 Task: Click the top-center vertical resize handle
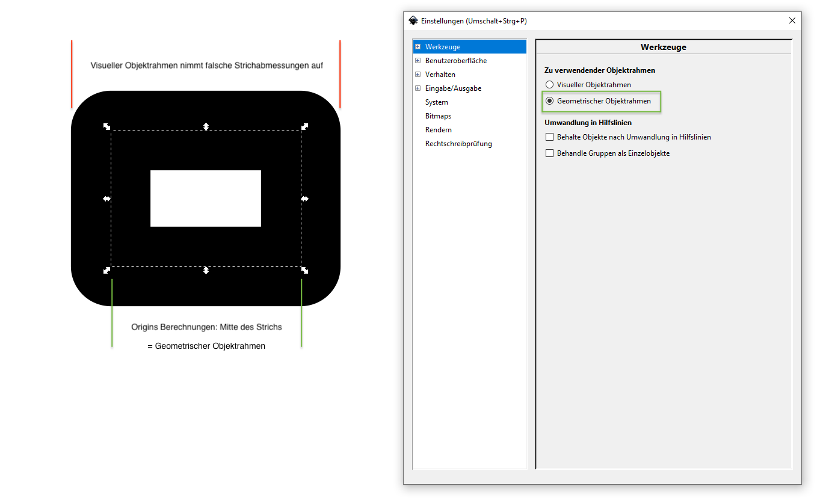click(206, 126)
